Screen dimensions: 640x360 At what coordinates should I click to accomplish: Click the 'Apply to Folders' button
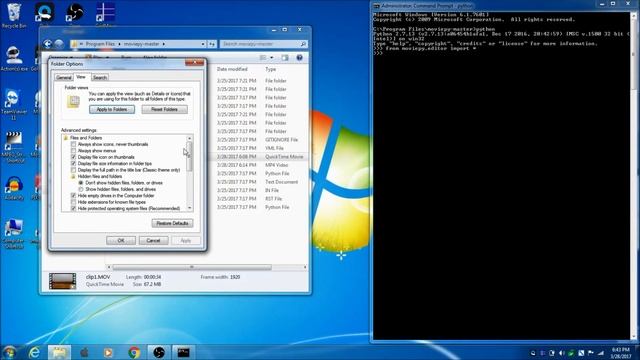(x=112, y=109)
